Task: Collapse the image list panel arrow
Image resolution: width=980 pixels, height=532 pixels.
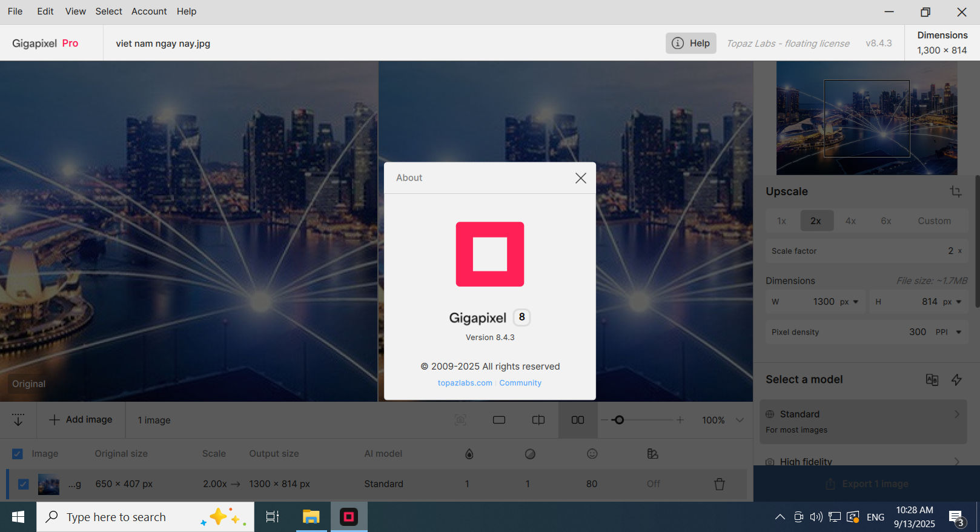Action: pos(18,420)
